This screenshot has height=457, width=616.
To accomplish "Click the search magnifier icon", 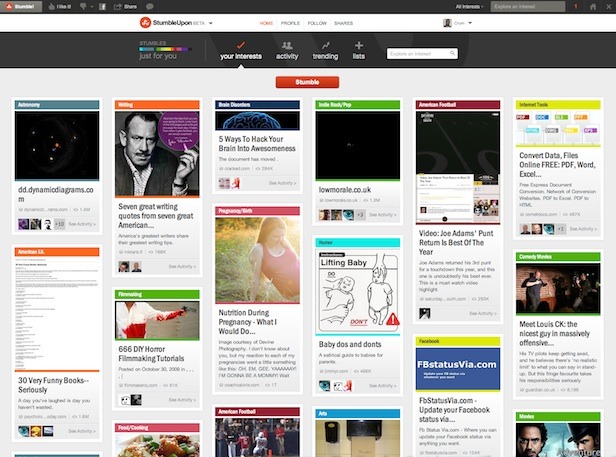I will pyautogui.click(x=452, y=53).
